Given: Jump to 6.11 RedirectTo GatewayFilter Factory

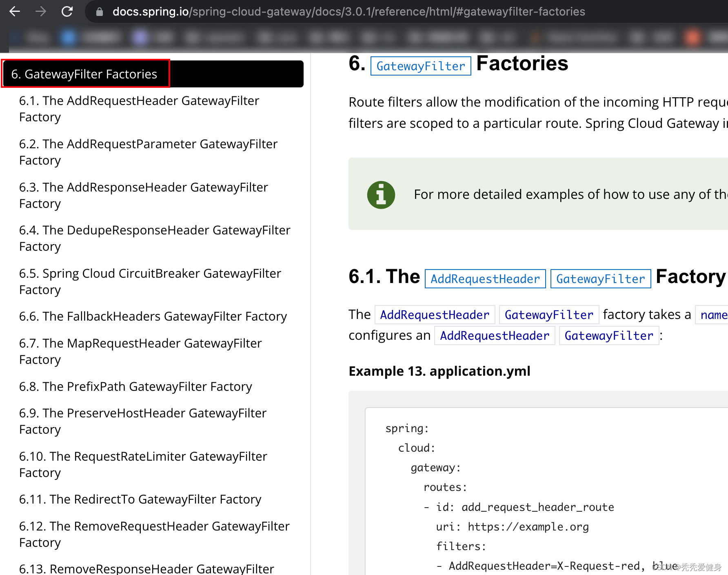Looking at the screenshot, I should tap(140, 499).
